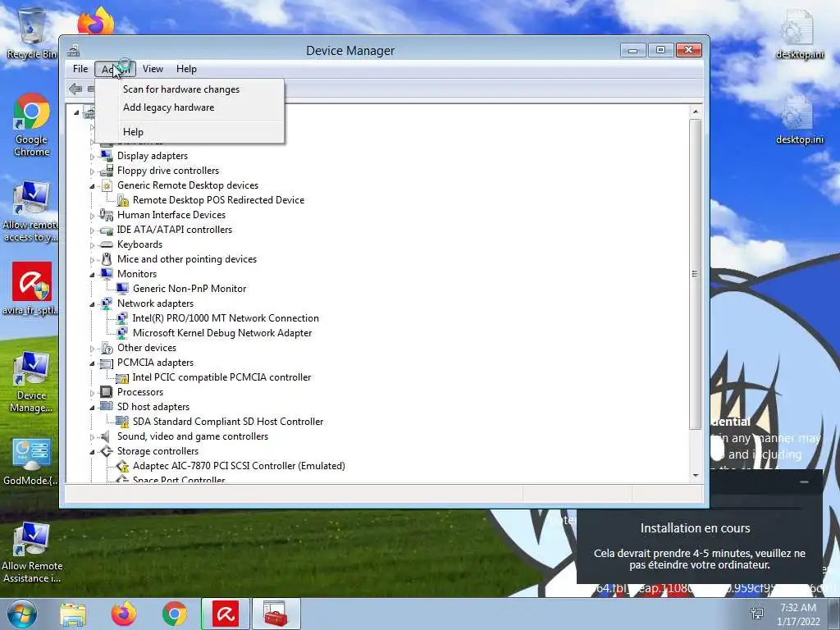Collapse the Generic Remote Desktop devices node
Screen dimensions: 840x630
click(92, 186)
